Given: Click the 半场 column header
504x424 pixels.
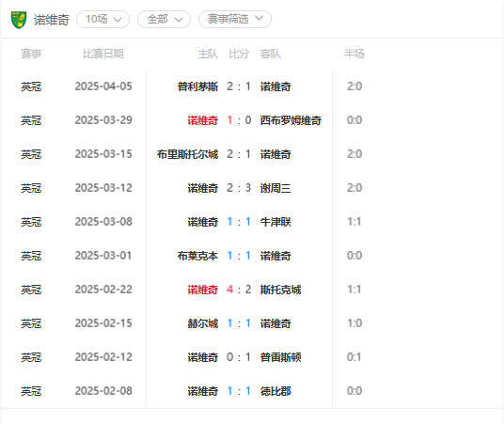Looking at the screenshot, I should 354,54.
